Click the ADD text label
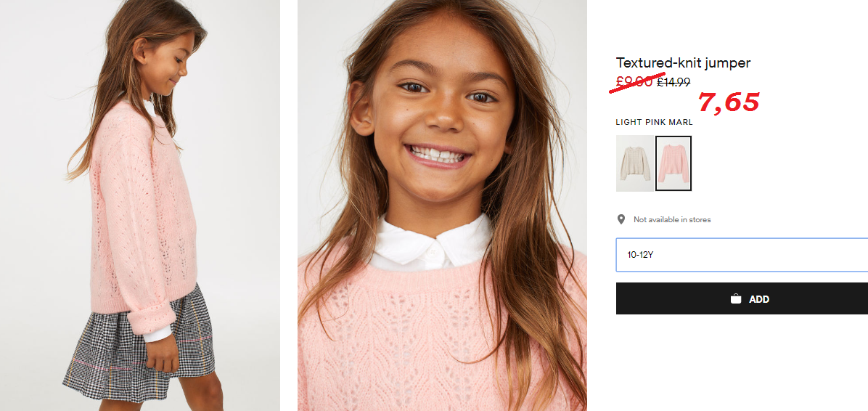Image resolution: width=868 pixels, height=411 pixels. pos(759,299)
